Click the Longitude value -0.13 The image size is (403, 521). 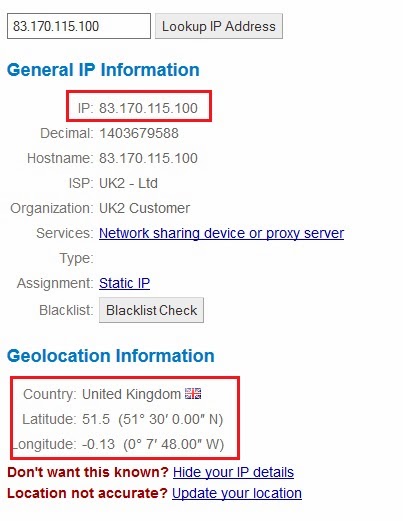pyautogui.click(x=98, y=444)
